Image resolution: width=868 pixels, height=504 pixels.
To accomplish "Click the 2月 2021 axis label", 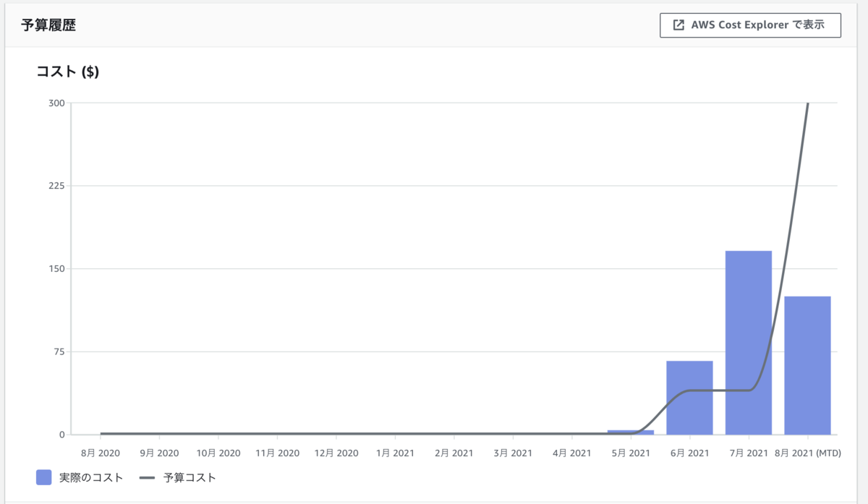I will [x=454, y=453].
